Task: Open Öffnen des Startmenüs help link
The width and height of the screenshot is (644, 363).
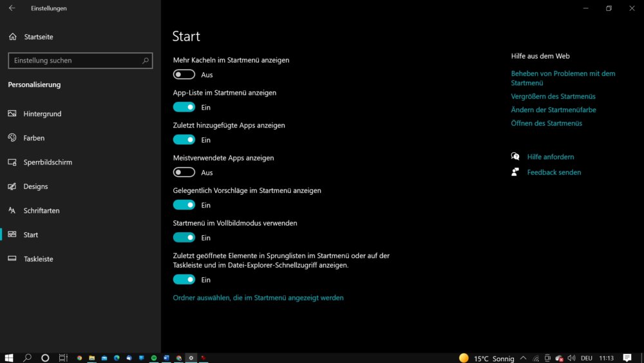Action: pyautogui.click(x=546, y=123)
